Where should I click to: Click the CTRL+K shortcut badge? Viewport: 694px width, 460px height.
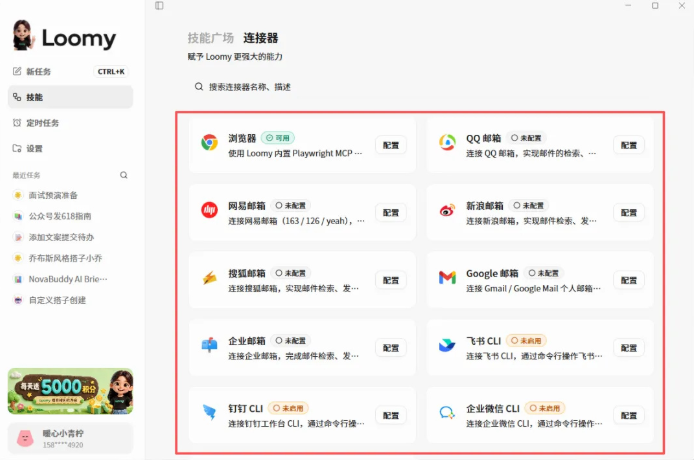pos(111,71)
